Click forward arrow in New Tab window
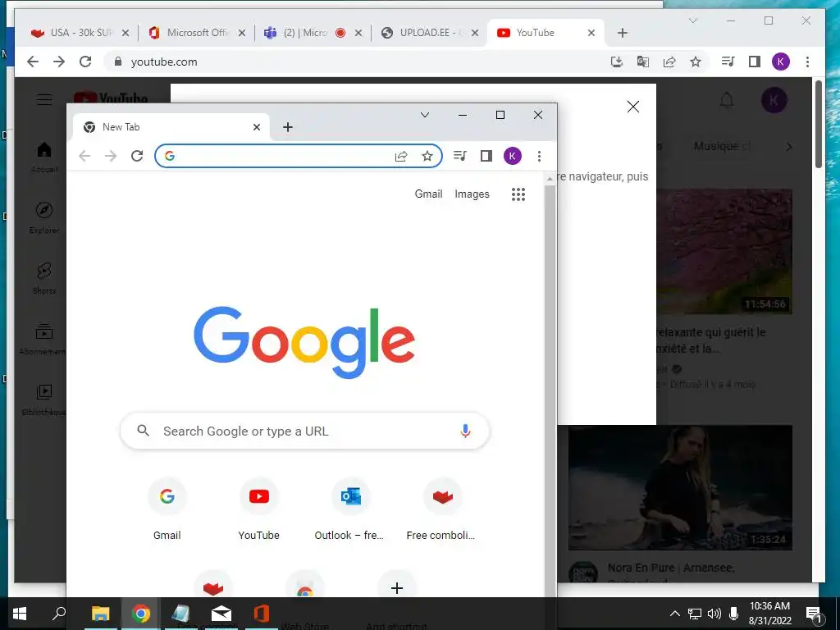This screenshot has width=840, height=630. pos(111,156)
